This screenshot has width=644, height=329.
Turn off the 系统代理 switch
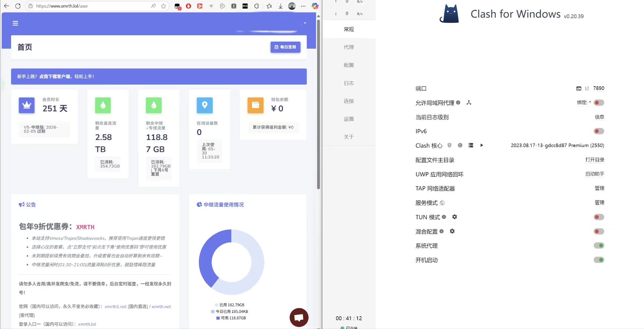599,245
